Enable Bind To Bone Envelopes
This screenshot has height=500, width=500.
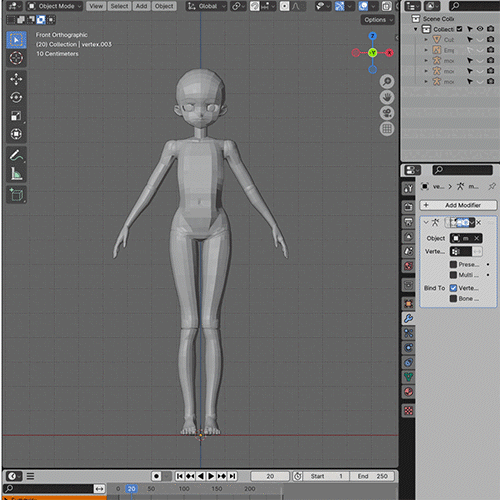[453, 298]
